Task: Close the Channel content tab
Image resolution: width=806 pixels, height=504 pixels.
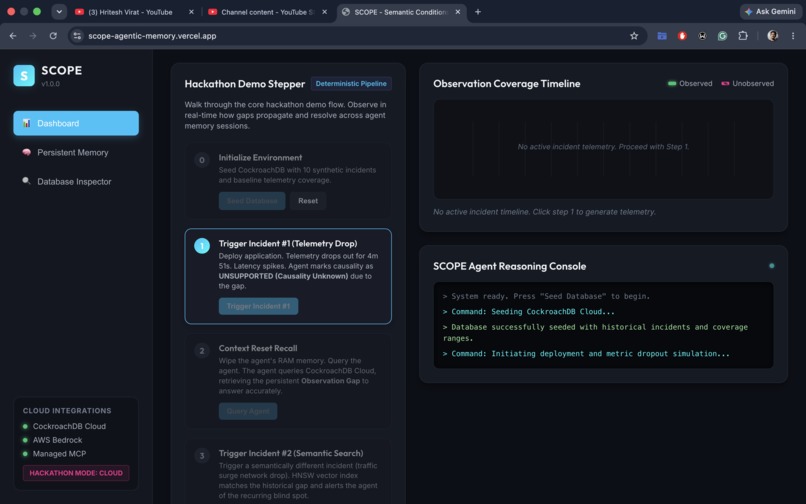Action: click(x=324, y=12)
